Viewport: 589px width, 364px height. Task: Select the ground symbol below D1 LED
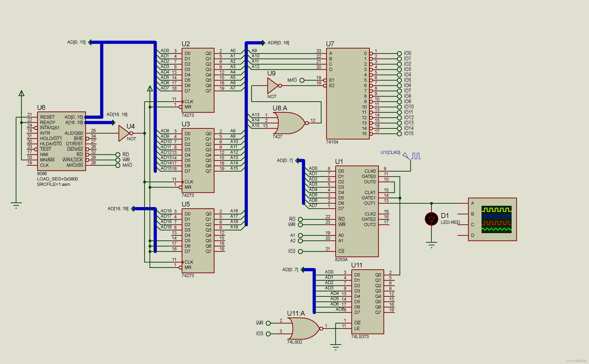431,245
